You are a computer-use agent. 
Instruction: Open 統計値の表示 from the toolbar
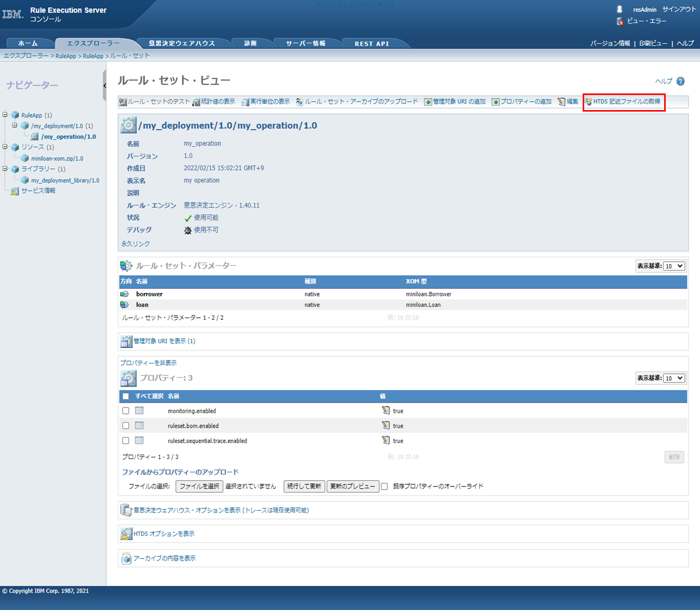[x=213, y=102]
